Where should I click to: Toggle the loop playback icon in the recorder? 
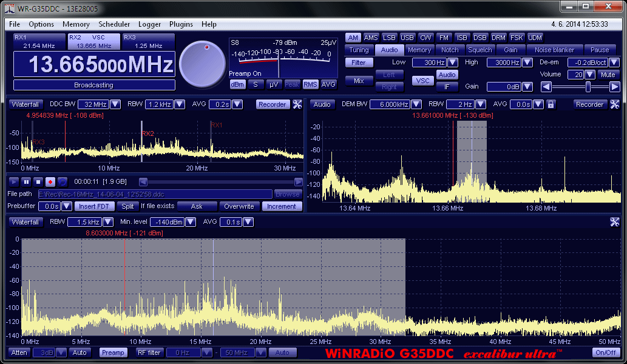[x=62, y=181]
